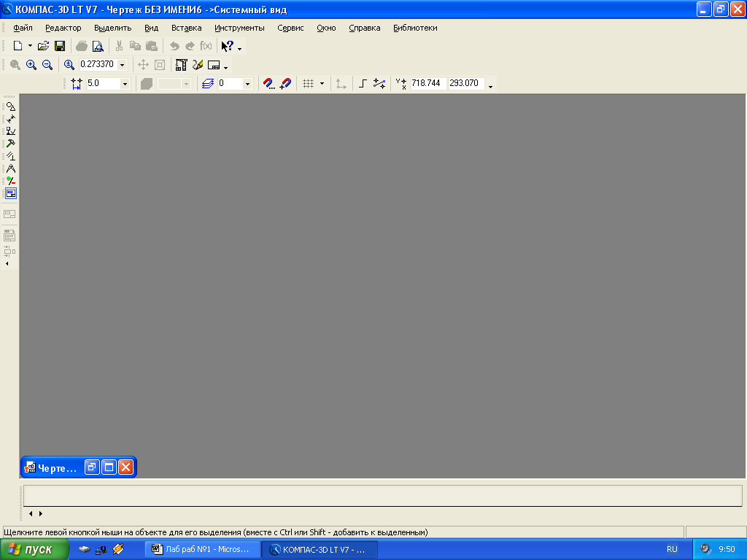Open a file with the folder icon
The width and height of the screenshot is (747, 560).
[43, 46]
